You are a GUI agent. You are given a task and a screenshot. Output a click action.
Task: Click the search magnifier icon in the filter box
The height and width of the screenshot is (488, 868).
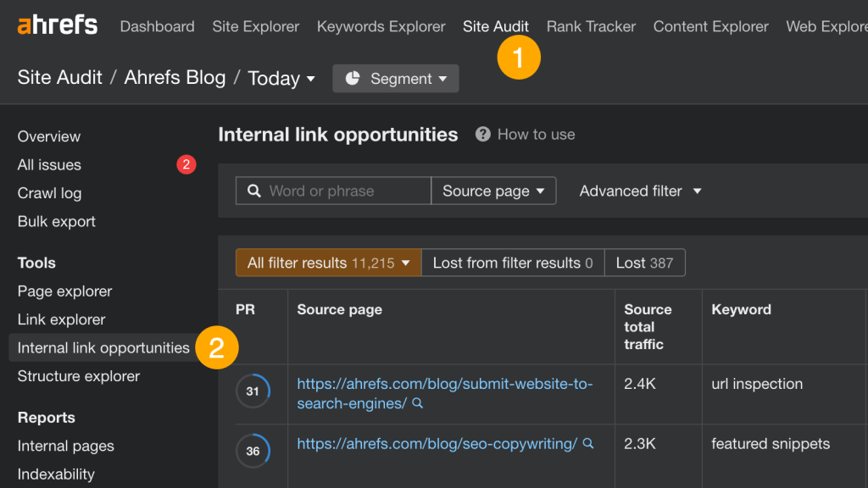click(x=253, y=191)
